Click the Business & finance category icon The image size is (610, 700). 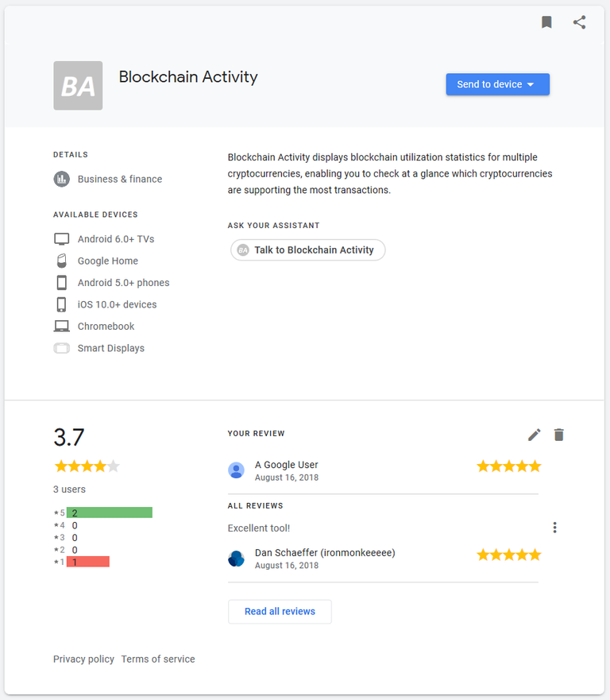click(61, 179)
